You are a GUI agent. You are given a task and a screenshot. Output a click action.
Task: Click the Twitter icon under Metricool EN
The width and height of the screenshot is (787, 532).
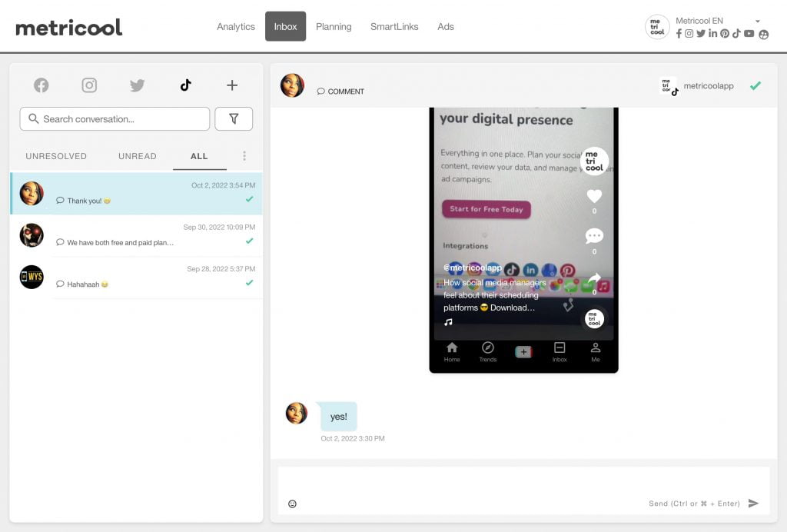click(x=701, y=34)
